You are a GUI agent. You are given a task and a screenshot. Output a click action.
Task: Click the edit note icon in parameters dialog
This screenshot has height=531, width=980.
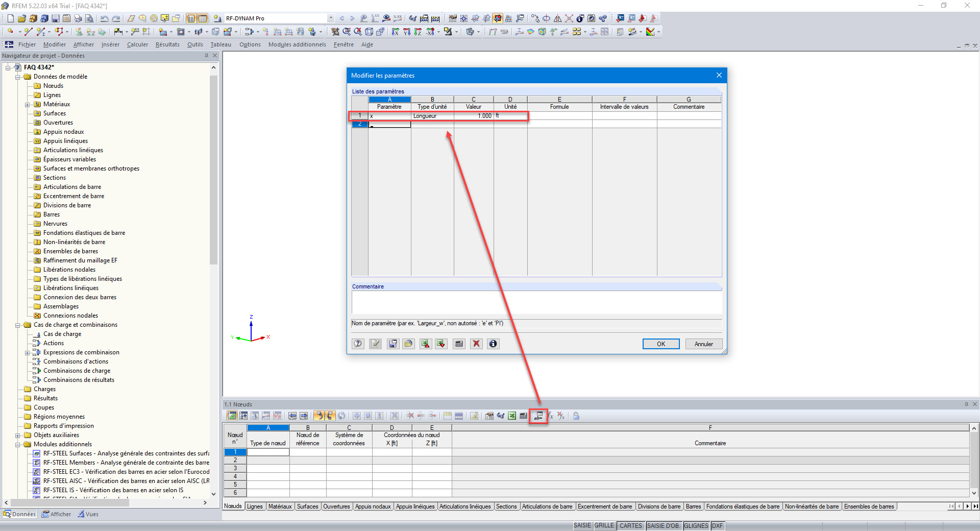376,344
